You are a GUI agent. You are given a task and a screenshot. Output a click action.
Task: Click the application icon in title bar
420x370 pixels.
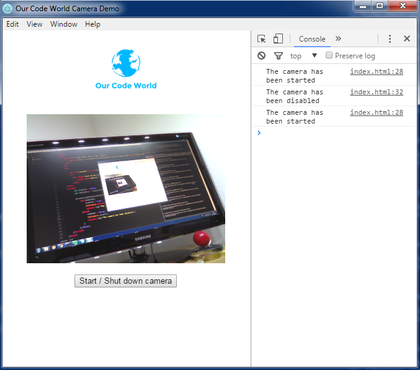[7, 8]
